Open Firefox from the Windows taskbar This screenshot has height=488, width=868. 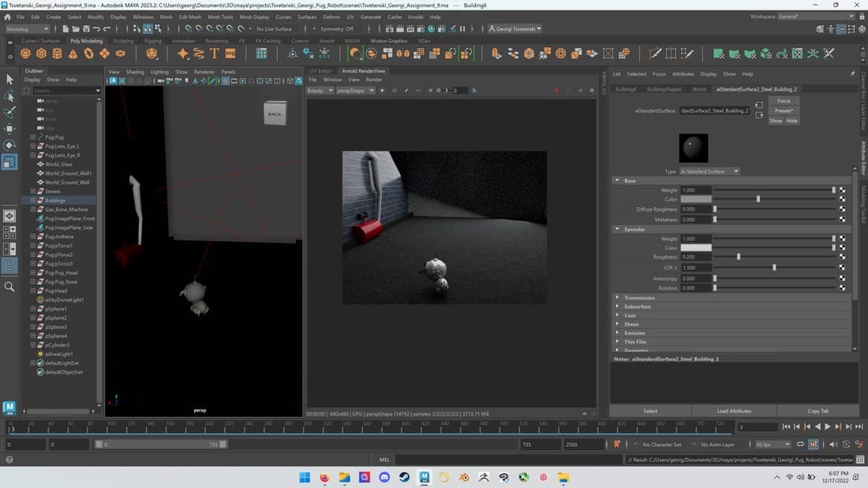(x=324, y=477)
